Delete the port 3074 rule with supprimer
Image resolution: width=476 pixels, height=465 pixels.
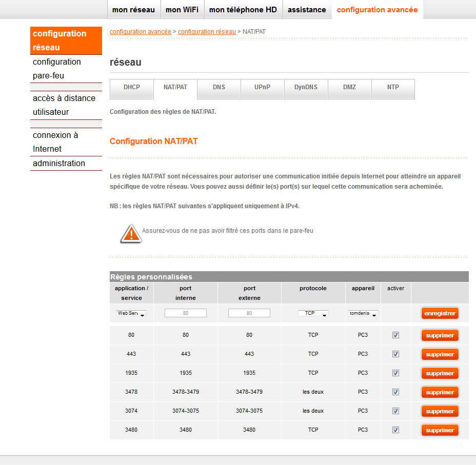pyautogui.click(x=440, y=411)
